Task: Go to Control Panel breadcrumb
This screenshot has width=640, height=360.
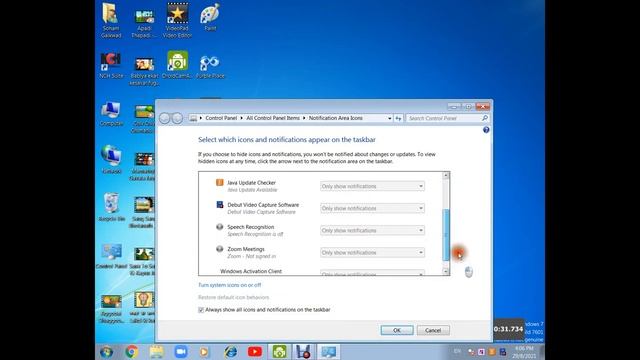Action: tap(221, 118)
